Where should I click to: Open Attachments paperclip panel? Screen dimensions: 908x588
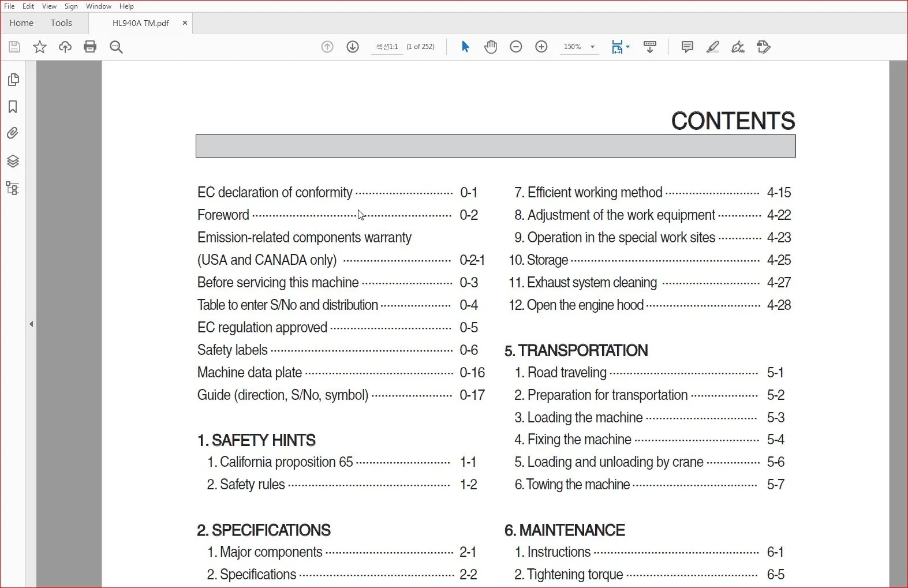click(x=13, y=133)
